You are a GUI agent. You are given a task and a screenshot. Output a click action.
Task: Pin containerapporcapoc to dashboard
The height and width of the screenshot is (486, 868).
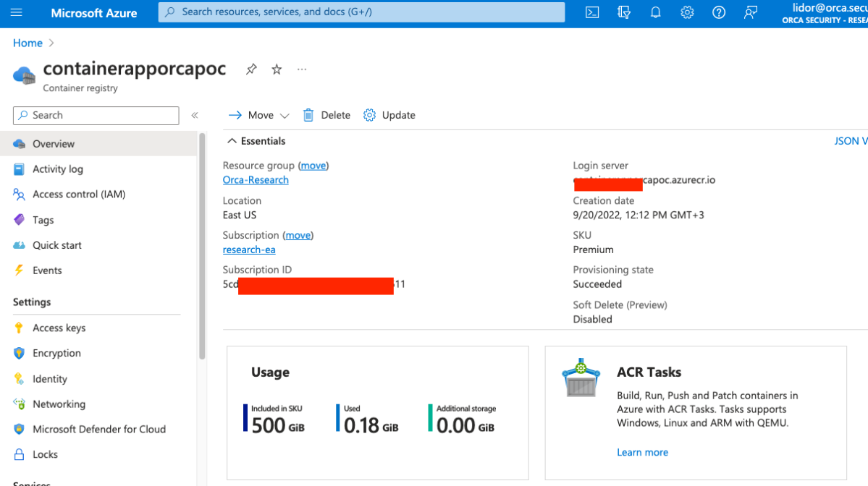251,69
